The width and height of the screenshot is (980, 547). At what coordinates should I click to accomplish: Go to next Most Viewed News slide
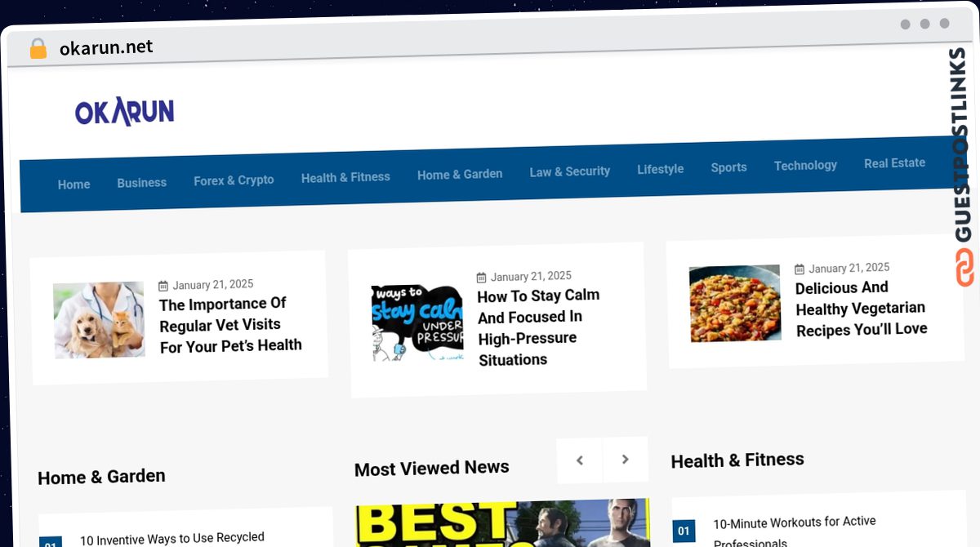tap(626, 460)
